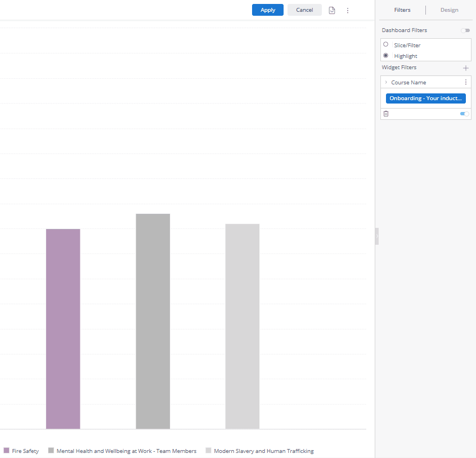This screenshot has height=458, width=476.
Task: Click Fire Safety legend color swatch
Action: coord(6,451)
